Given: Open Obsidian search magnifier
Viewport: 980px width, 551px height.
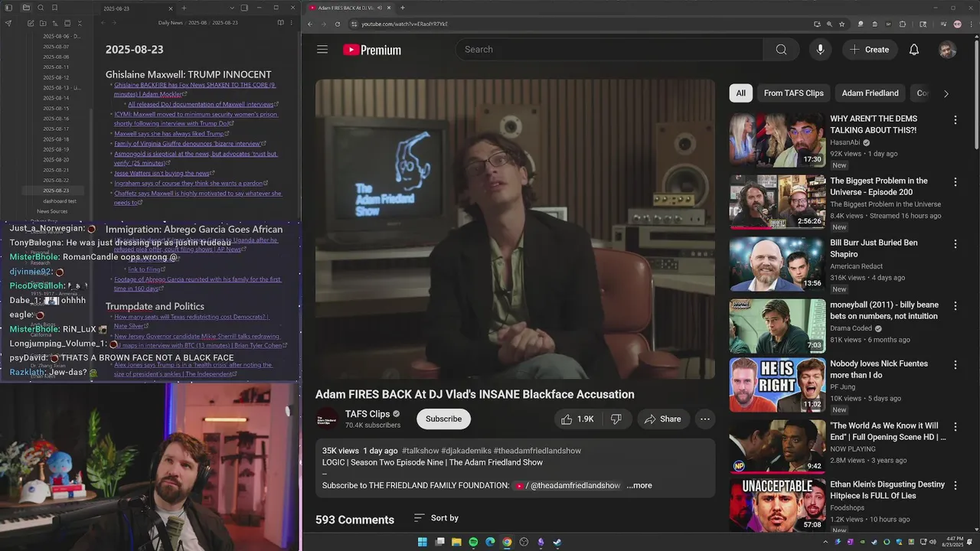Looking at the screenshot, I should coord(41,8).
